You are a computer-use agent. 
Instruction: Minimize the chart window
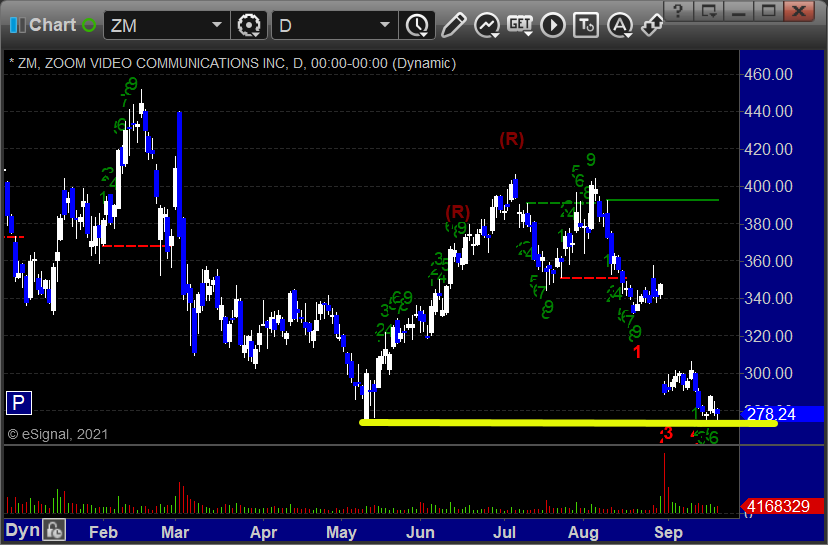click(738, 11)
